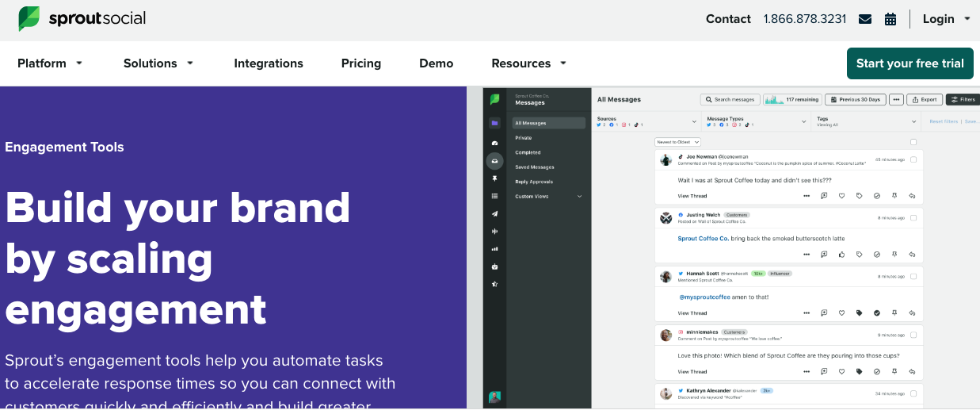Image resolution: width=980 pixels, height=414 pixels.
Task: Click the 117 remaining indicator
Action: 791,100
